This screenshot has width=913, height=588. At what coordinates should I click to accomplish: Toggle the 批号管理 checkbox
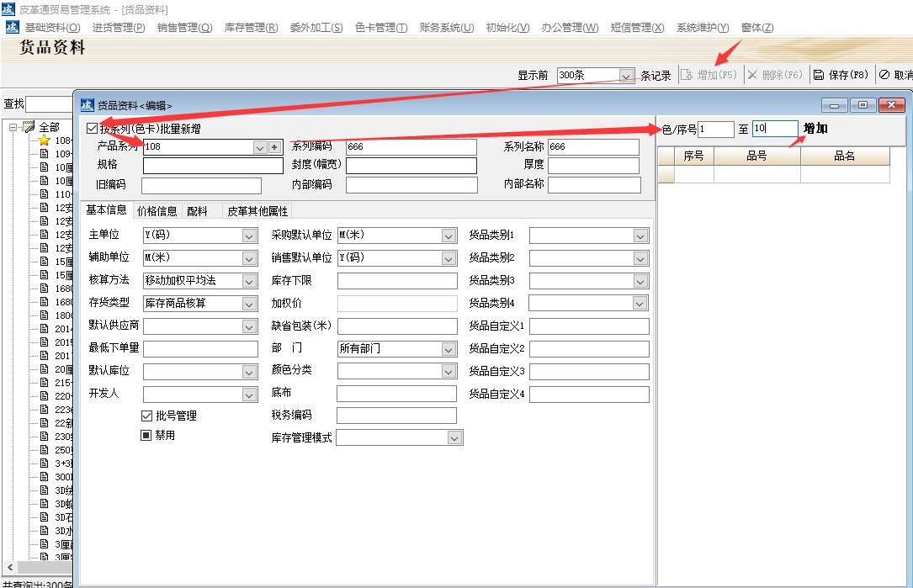pyautogui.click(x=146, y=414)
